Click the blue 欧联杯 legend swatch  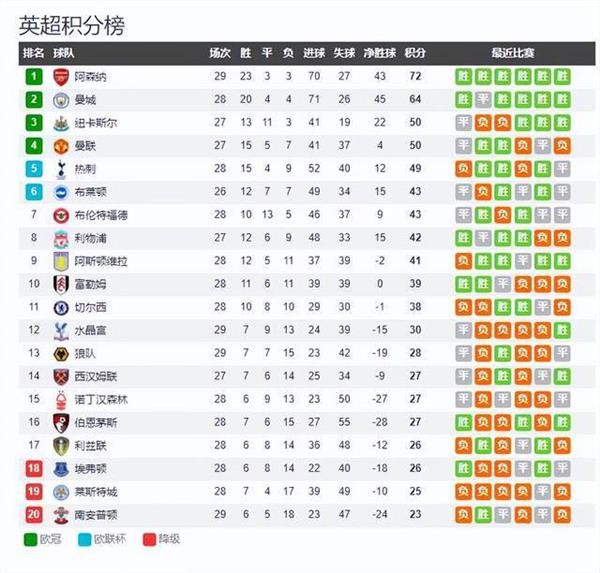(x=84, y=540)
